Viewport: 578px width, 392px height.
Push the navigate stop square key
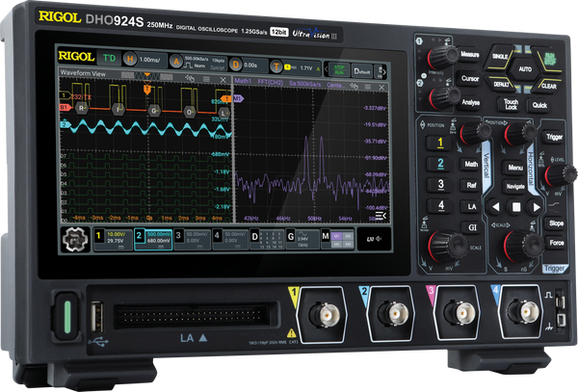coord(516,207)
